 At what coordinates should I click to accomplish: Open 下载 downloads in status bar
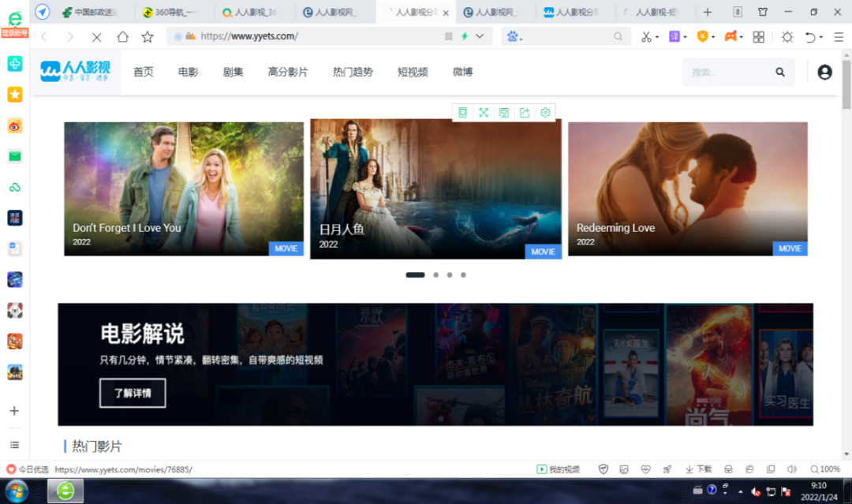(x=698, y=469)
